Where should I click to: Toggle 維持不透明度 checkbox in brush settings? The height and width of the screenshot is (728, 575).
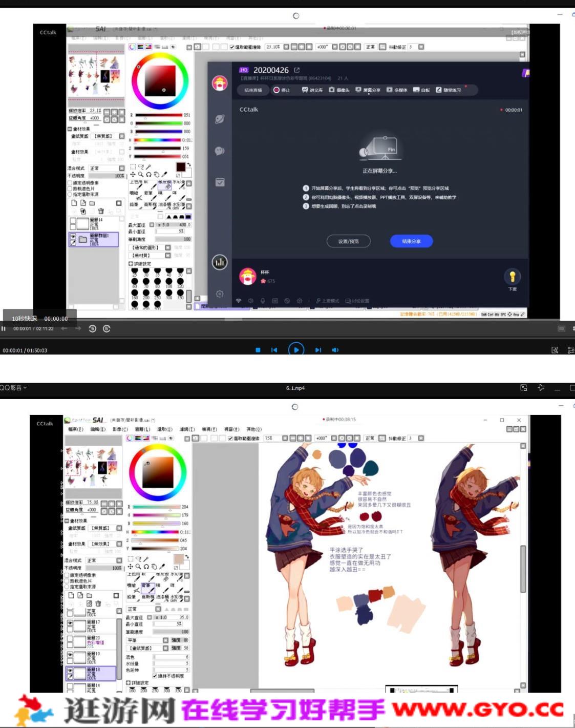click(x=155, y=676)
